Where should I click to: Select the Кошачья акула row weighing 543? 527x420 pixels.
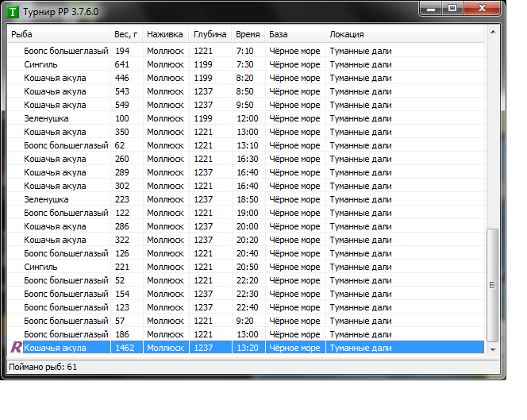click(x=246, y=91)
